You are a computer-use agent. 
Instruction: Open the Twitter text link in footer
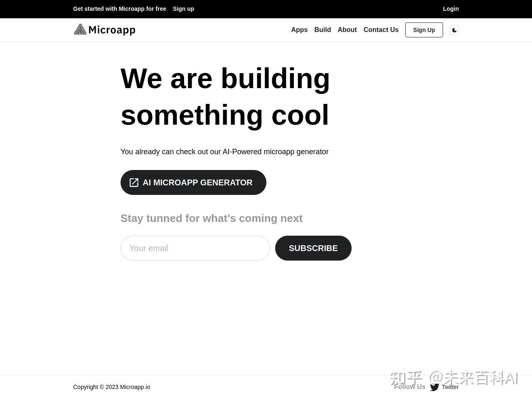pos(450,387)
